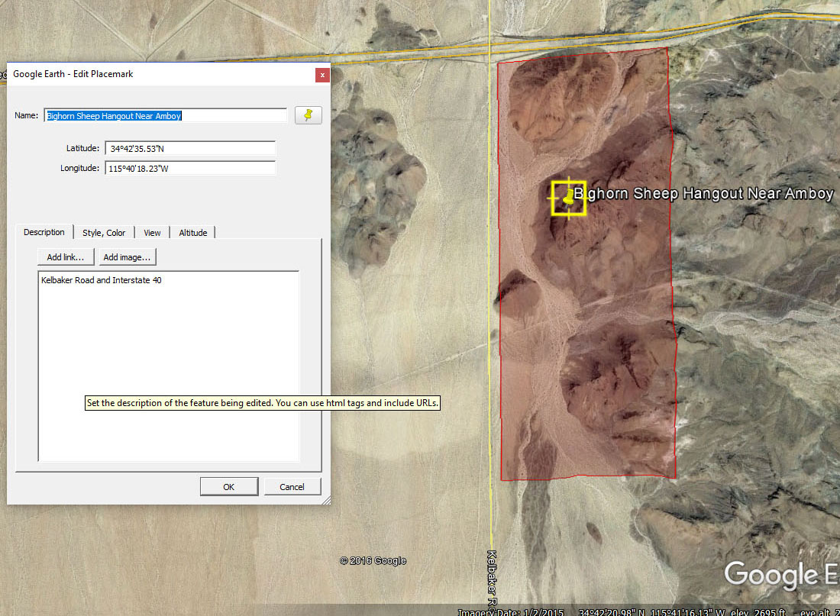Open the Style, Color tab
840x616 pixels.
click(x=104, y=233)
